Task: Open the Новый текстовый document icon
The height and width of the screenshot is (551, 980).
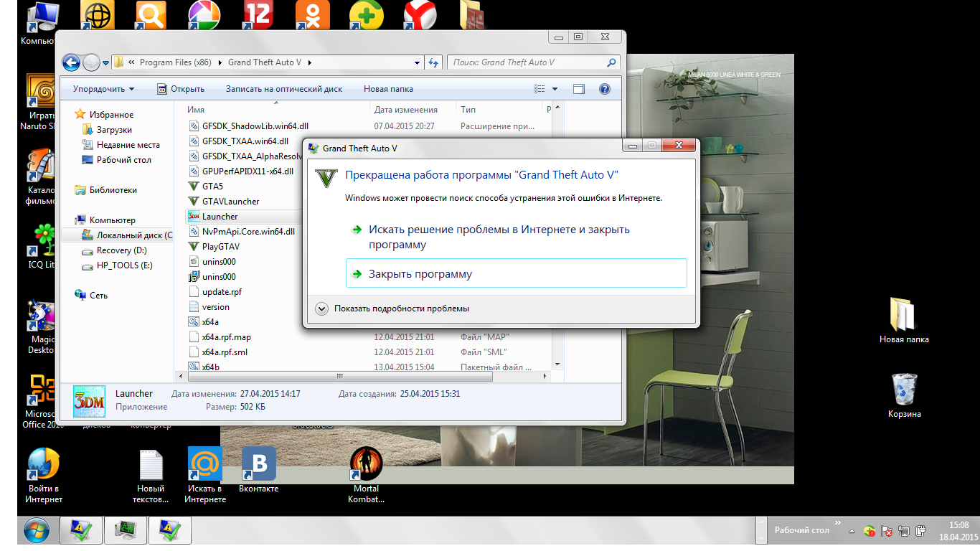Action: (151, 475)
